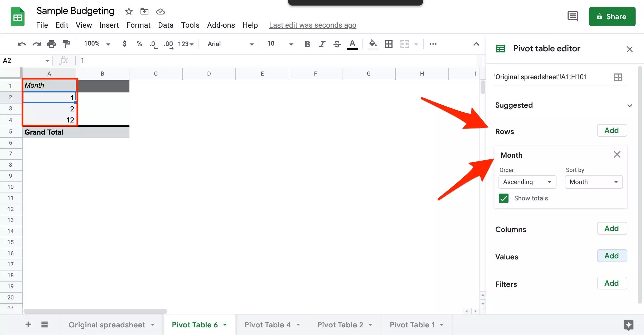Toggle italic formatting button

click(x=322, y=44)
